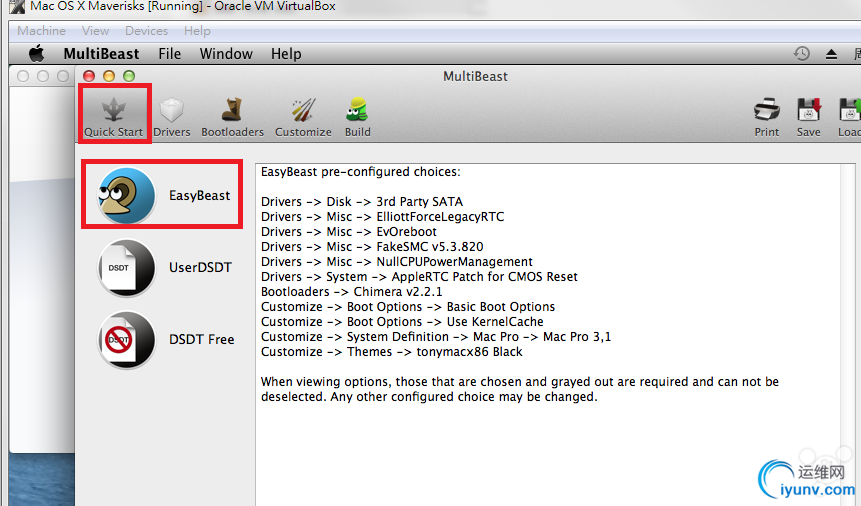Viewport: 861px width, 506px height.
Task: Open the Apple menu
Action: click(36, 54)
